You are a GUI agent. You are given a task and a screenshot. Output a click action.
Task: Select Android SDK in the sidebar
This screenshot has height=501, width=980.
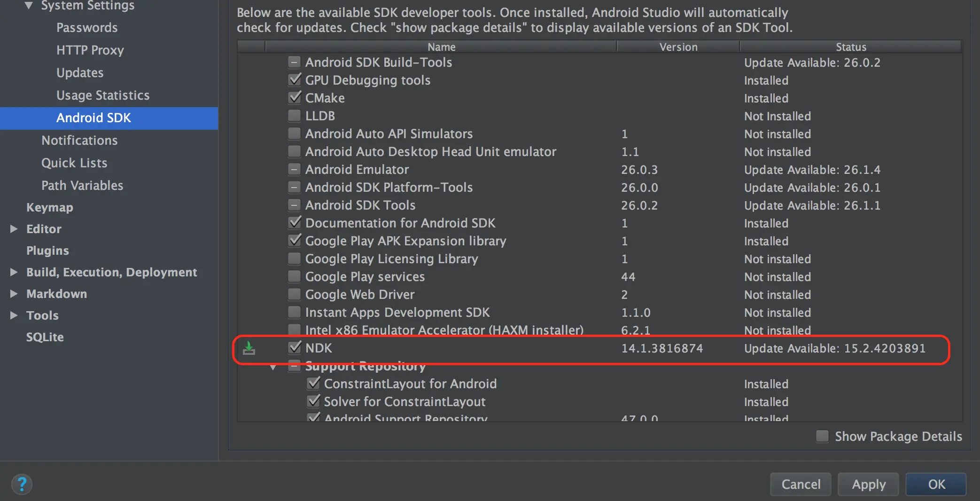pos(109,118)
